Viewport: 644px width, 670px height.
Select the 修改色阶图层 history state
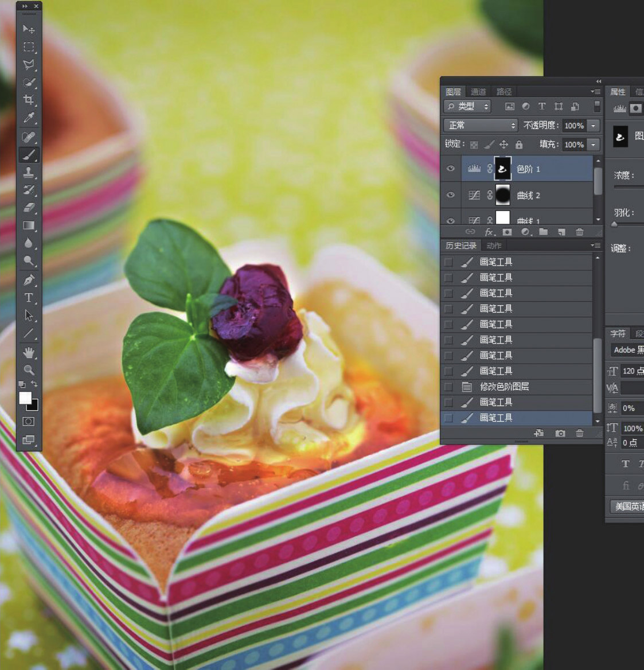[504, 387]
